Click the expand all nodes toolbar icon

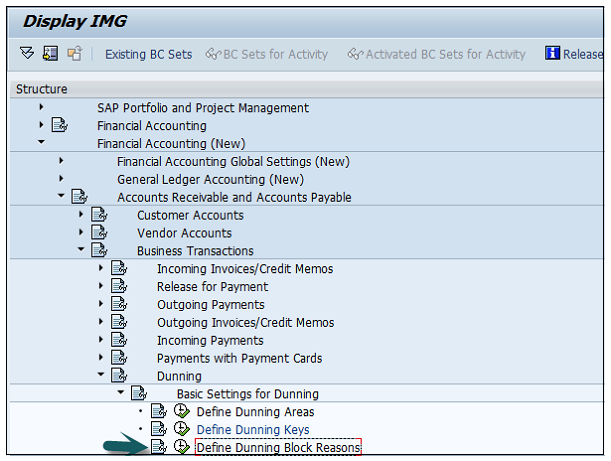(27, 54)
